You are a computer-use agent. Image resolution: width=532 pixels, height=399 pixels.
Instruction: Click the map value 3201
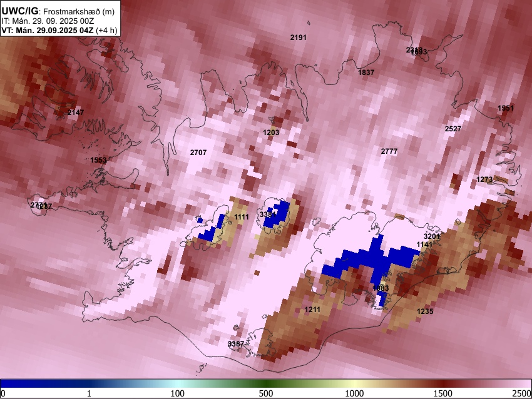pyautogui.click(x=432, y=236)
